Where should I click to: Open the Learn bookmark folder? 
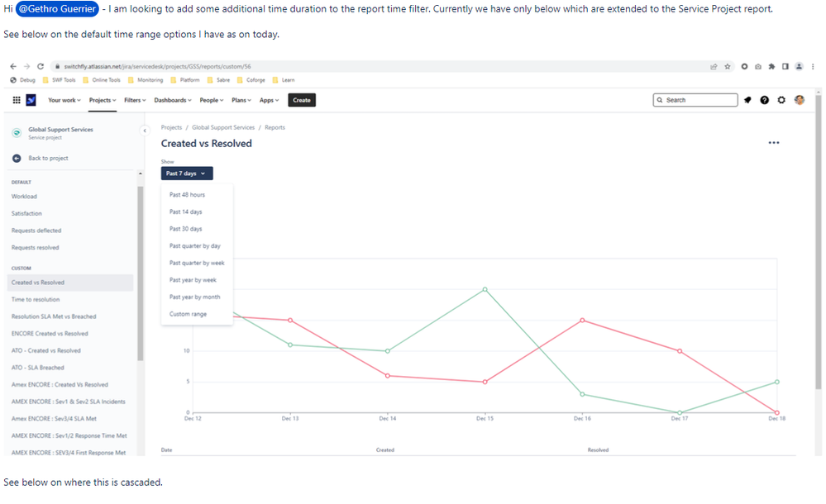(284, 80)
